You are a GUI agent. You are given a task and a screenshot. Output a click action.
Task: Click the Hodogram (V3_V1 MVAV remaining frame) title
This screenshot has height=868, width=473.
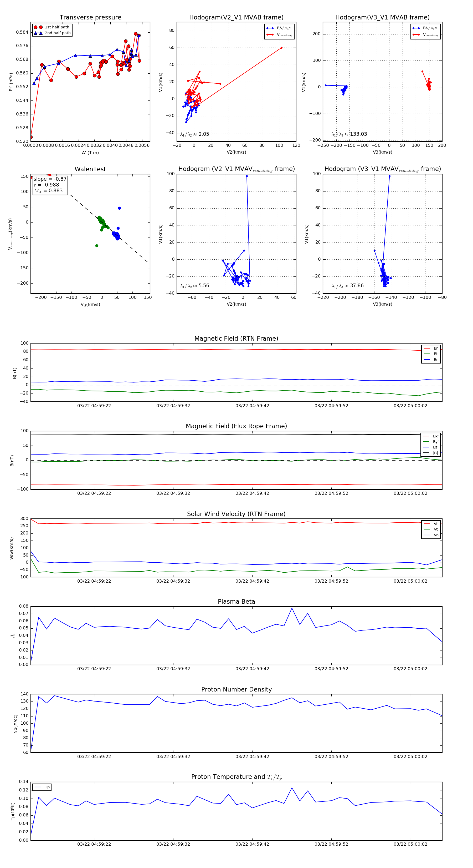(x=382, y=169)
